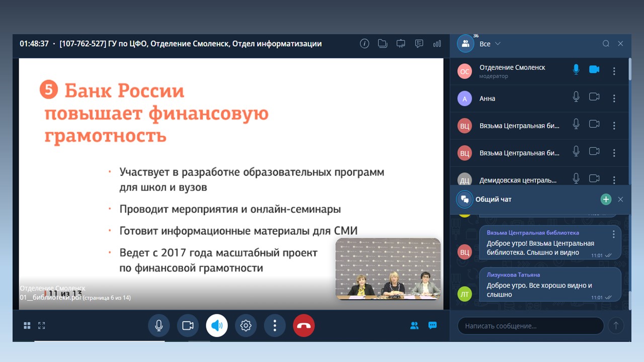Hang up with the red phone button
Viewport: 644px width, 362px height.
(304, 326)
